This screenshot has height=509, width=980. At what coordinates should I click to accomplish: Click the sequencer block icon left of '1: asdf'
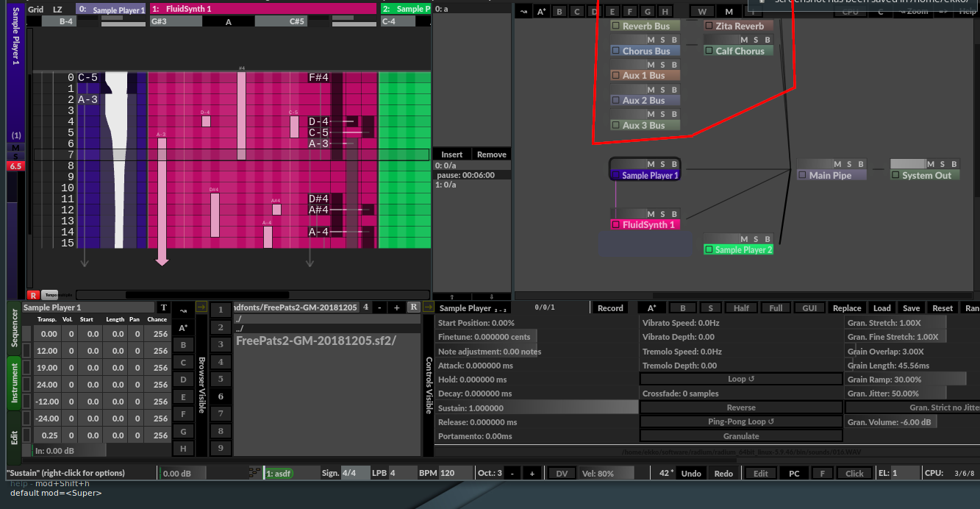[254, 473]
